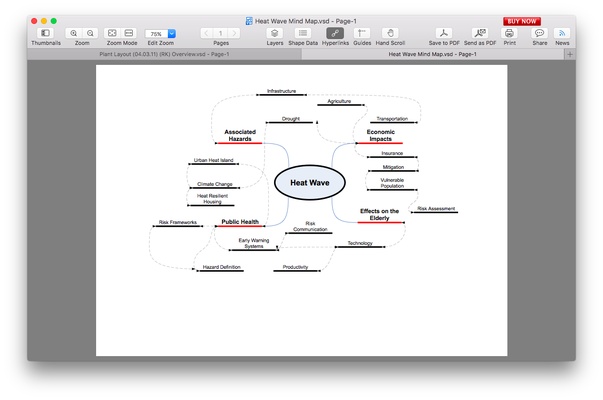Click the red BUY NOW button
Image resolution: width=603 pixels, height=400 pixels.
click(522, 21)
